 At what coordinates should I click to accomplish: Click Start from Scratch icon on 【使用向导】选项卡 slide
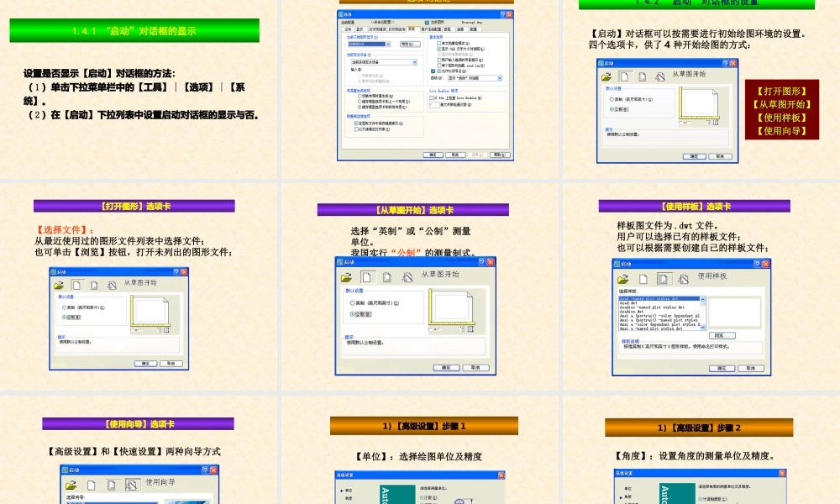(x=91, y=486)
